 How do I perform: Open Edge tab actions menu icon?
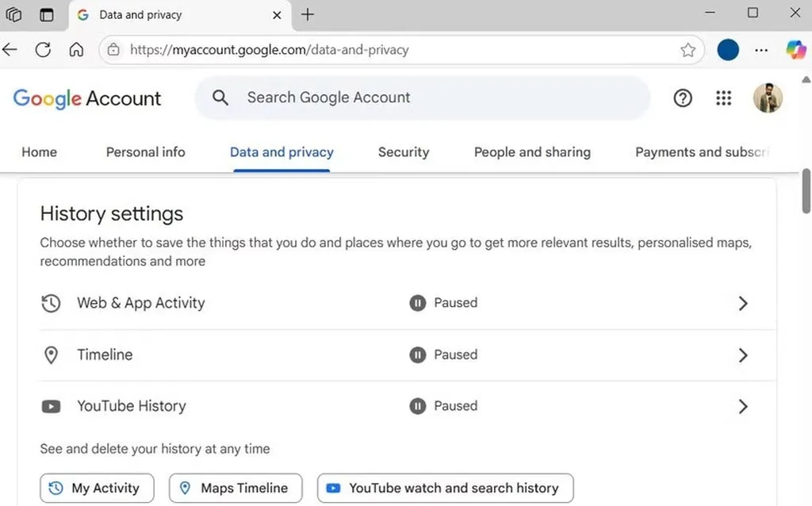tap(47, 14)
